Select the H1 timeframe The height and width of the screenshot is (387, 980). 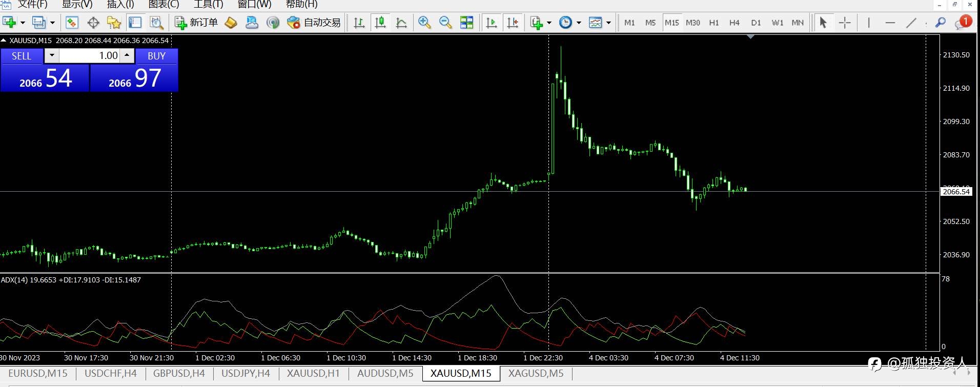pyautogui.click(x=714, y=23)
